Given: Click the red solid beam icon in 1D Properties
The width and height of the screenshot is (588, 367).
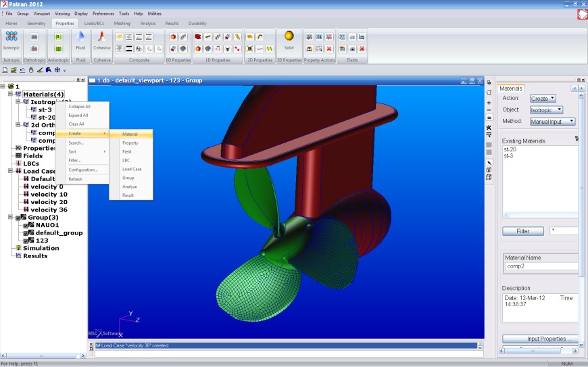Looking at the screenshot, I should click(198, 36).
